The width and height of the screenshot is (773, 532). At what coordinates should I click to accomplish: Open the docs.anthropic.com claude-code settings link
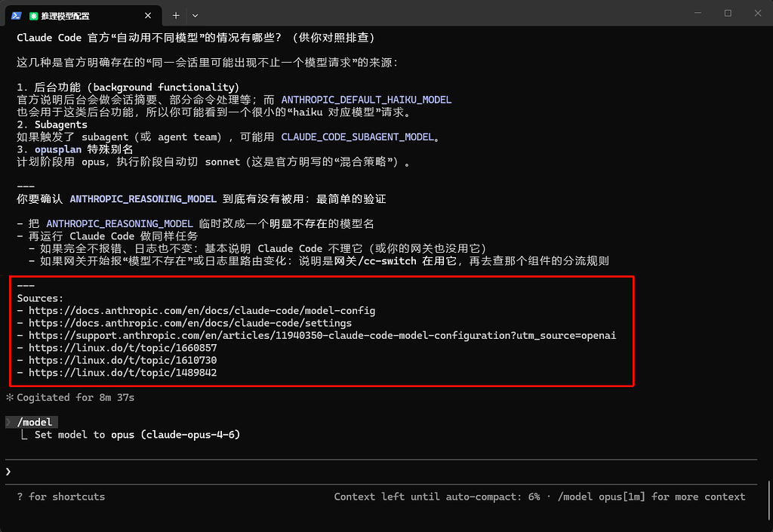pyautogui.click(x=189, y=323)
